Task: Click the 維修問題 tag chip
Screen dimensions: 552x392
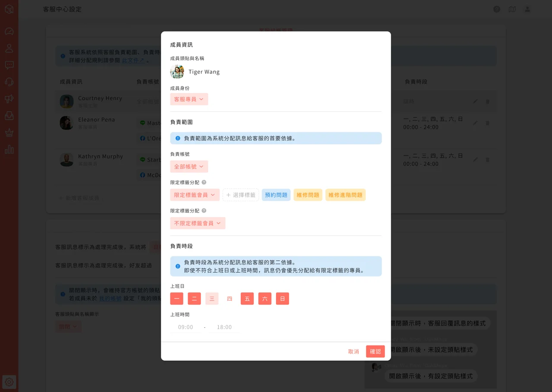Action: 308,195
